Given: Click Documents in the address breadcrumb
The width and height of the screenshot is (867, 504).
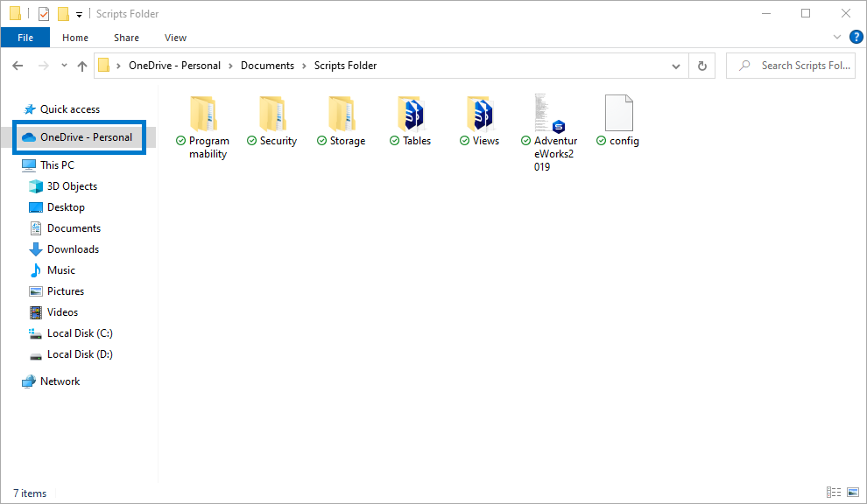Looking at the screenshot, I should pyautogui.click(x=268, y=66).
